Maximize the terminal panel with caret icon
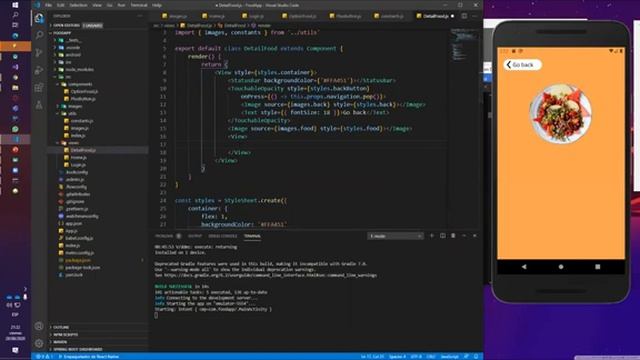 pos(464,236)
